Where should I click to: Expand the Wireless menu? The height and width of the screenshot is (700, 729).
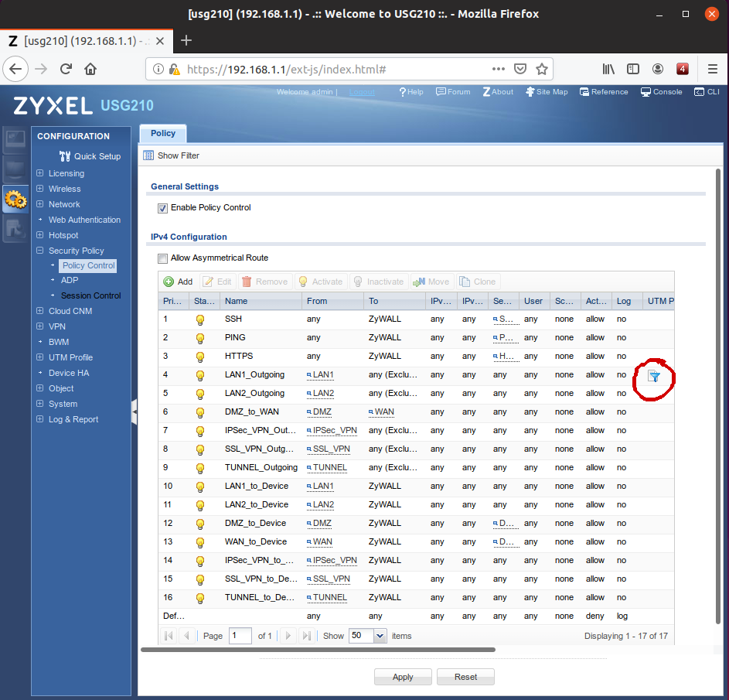click(x=40, y=189)
